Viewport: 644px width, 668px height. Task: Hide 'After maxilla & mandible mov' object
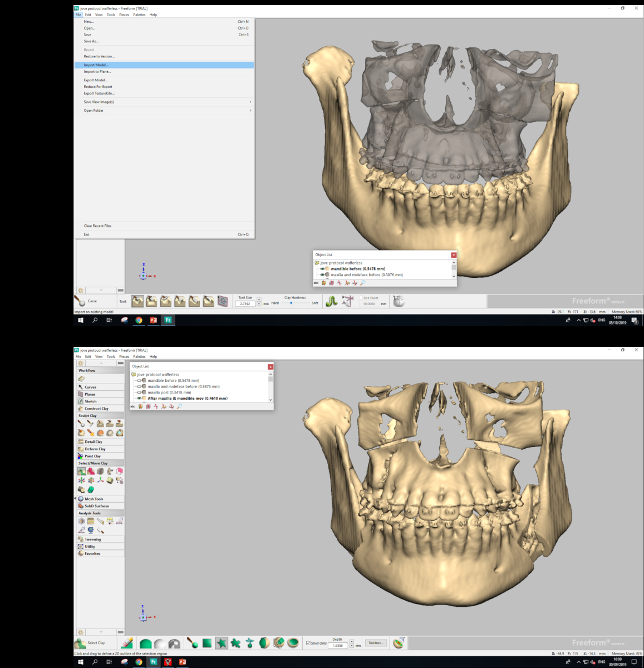point(139,399)
